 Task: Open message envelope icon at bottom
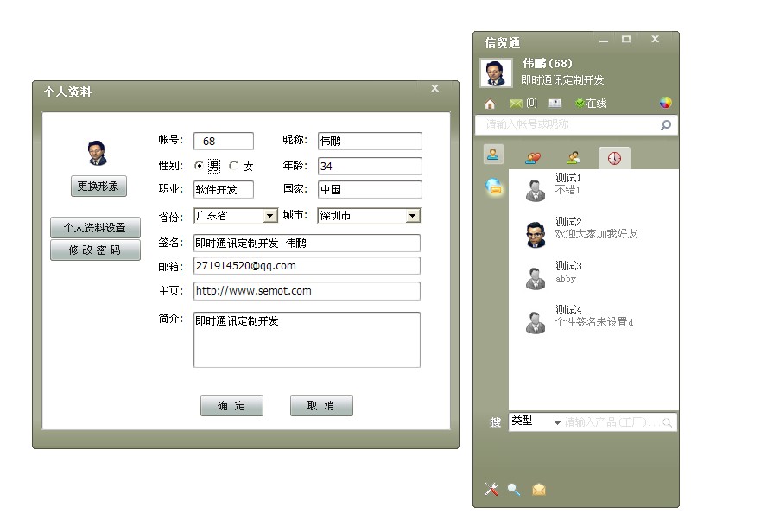pos(539,489)
